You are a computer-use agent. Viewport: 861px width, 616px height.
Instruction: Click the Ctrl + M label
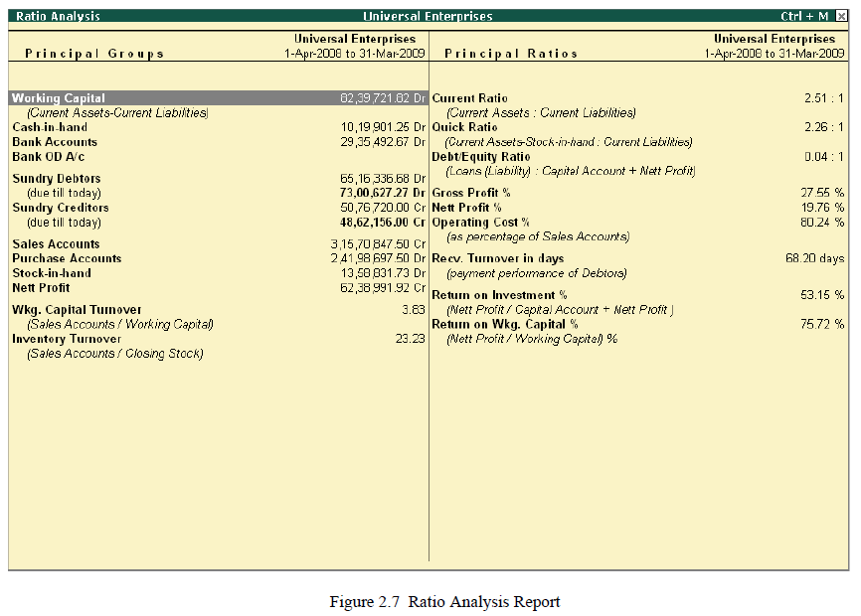click(x=804, y=16)
